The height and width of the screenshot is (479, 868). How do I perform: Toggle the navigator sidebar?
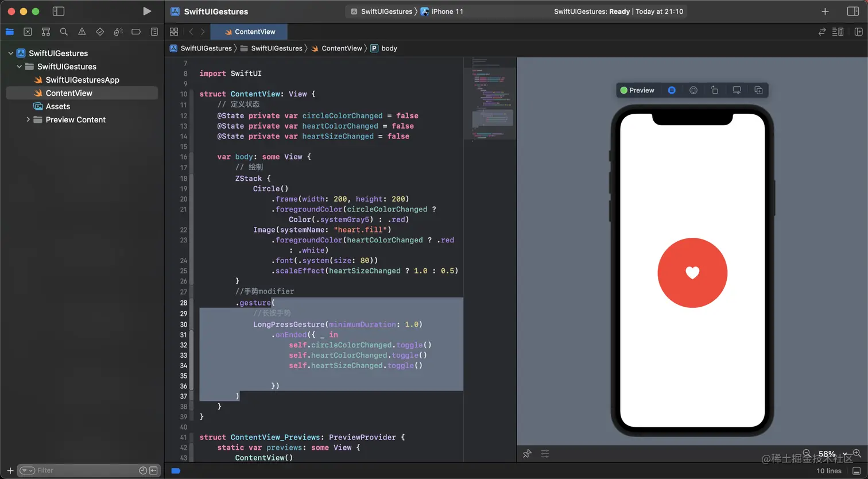pyautogui.click(x=58, y=11)
